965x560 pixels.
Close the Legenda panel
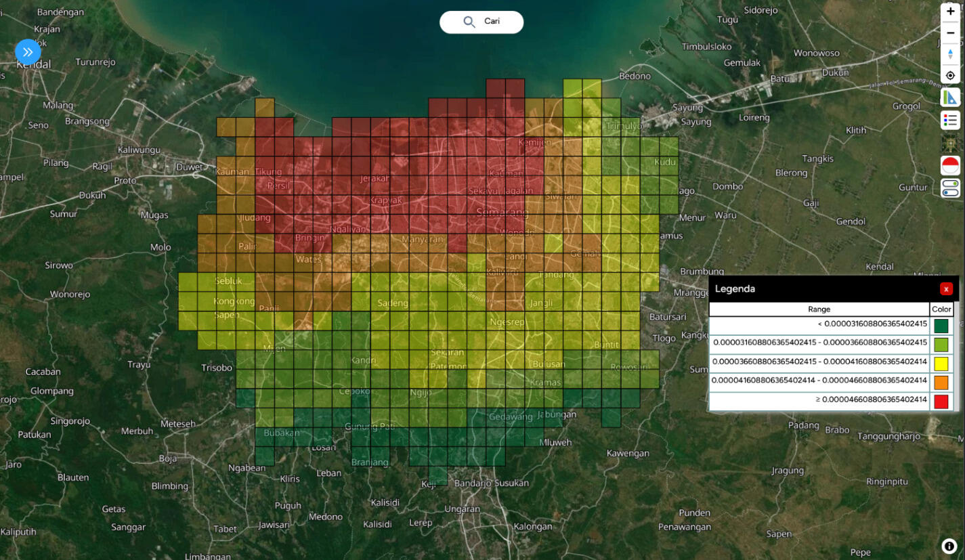pyautogui.click(x=946, y=289)
